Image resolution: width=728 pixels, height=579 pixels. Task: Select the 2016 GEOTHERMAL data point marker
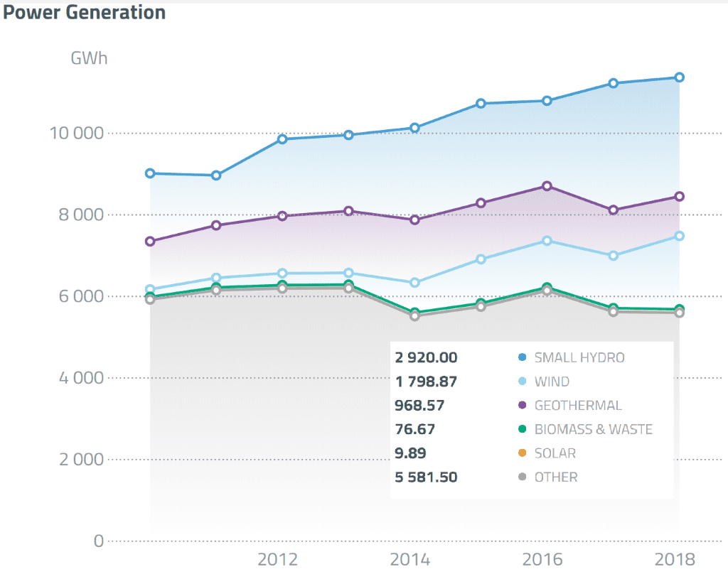coord(545,185)
